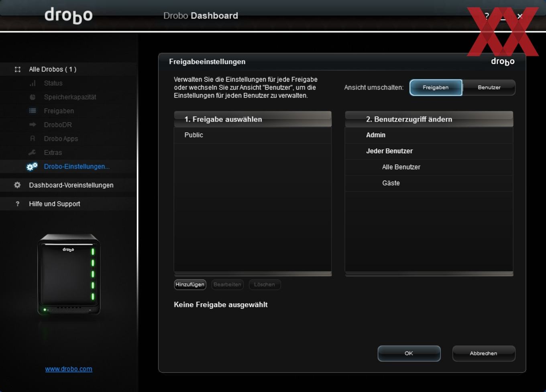This screenshot has height=392, width=546.
Task: Click the Freigaben list icon in sidebar
Action: [33, 111]
